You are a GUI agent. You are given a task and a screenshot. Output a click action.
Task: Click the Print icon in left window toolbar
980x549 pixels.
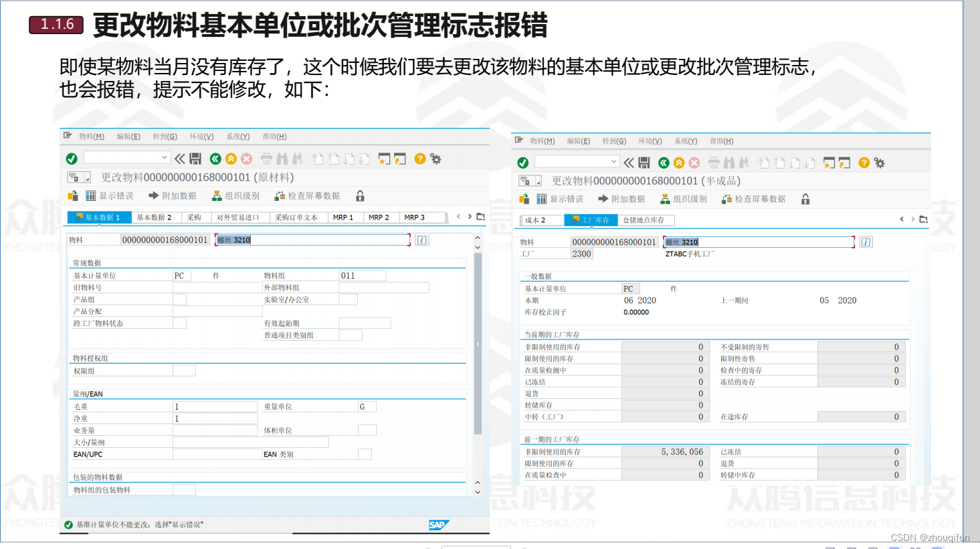point(266,159)
